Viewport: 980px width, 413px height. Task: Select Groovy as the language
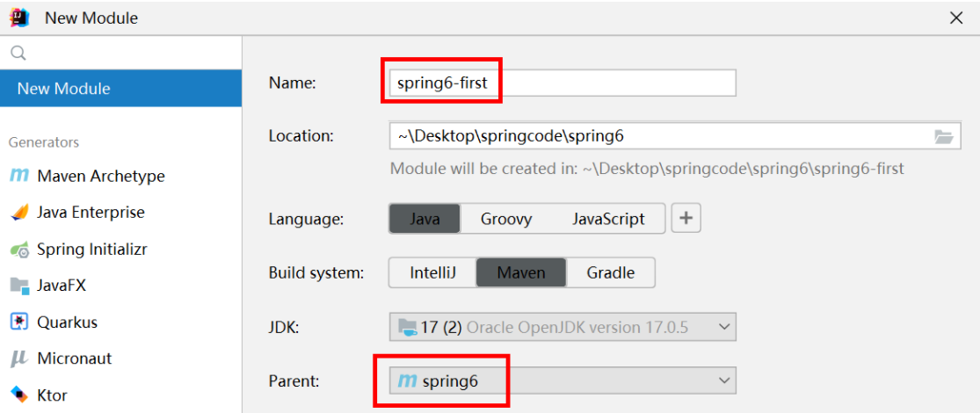(x=505, y=219)
